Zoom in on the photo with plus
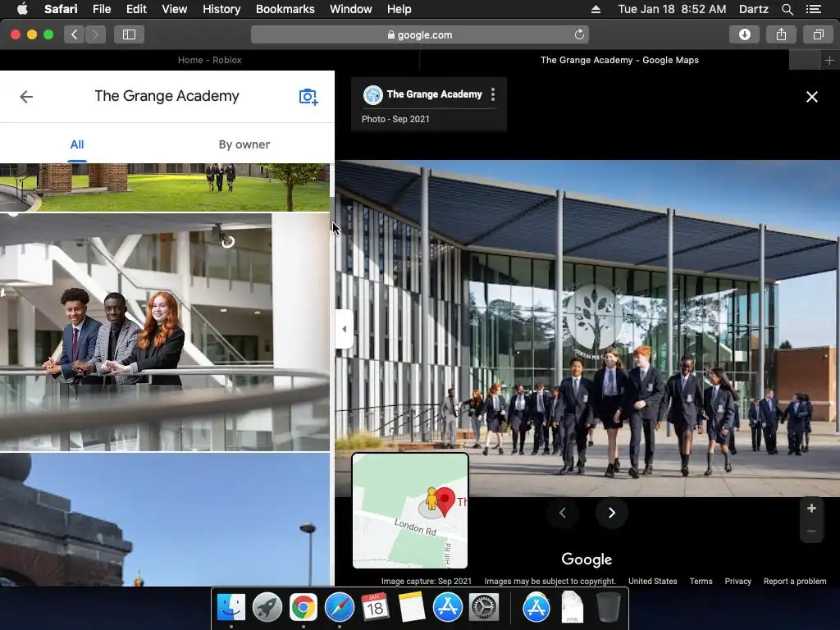 pyautogui.click(x=811, y=509)
